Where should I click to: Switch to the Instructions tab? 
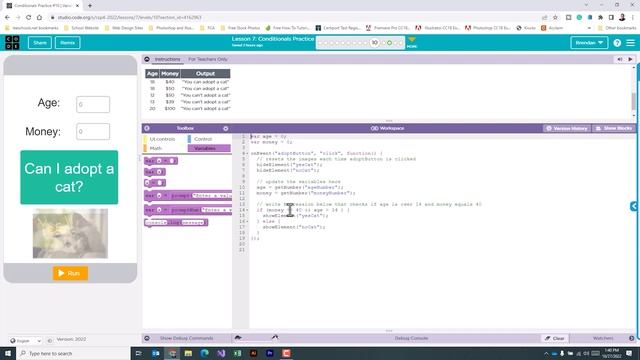tap(167, 59)
